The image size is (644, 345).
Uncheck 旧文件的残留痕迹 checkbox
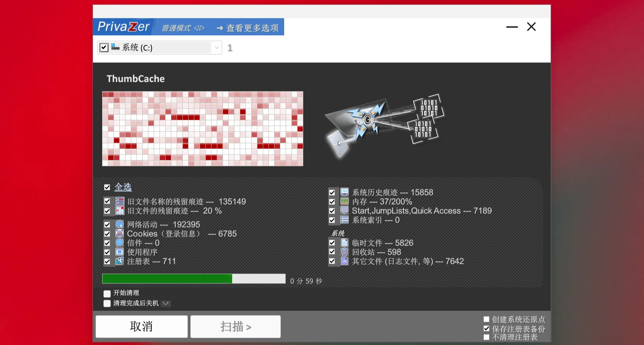click(x=107, y=211)
